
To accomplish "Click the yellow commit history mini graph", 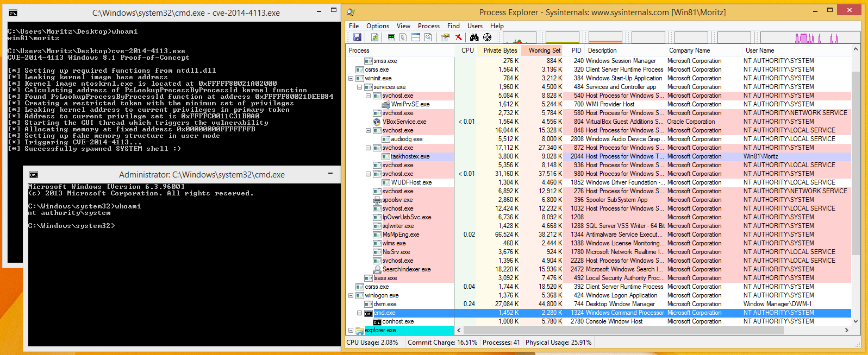I will 563,37.
